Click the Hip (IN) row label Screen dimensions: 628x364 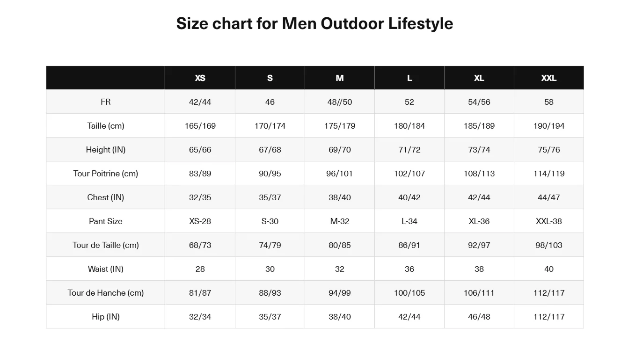(x=106, y=317)
